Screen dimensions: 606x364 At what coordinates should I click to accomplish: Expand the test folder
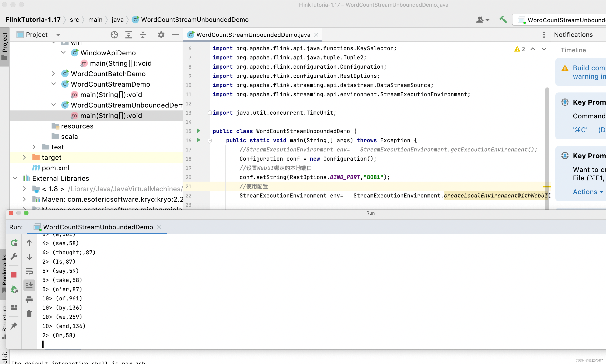click(34, 147)
